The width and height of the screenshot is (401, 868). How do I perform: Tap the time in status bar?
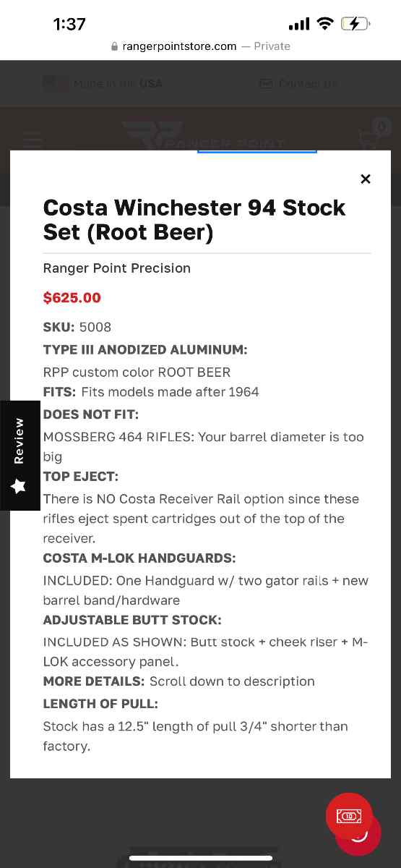coord(69,24)
